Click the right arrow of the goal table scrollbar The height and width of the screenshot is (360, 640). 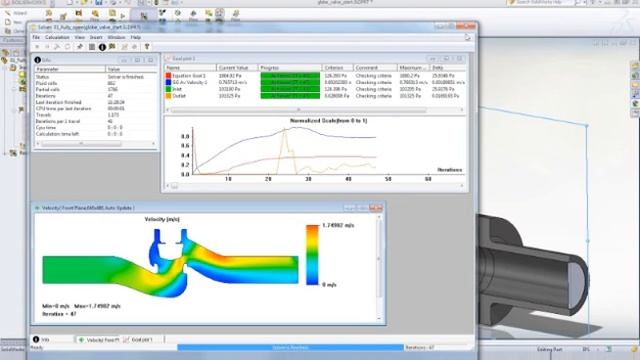(462, 110)
